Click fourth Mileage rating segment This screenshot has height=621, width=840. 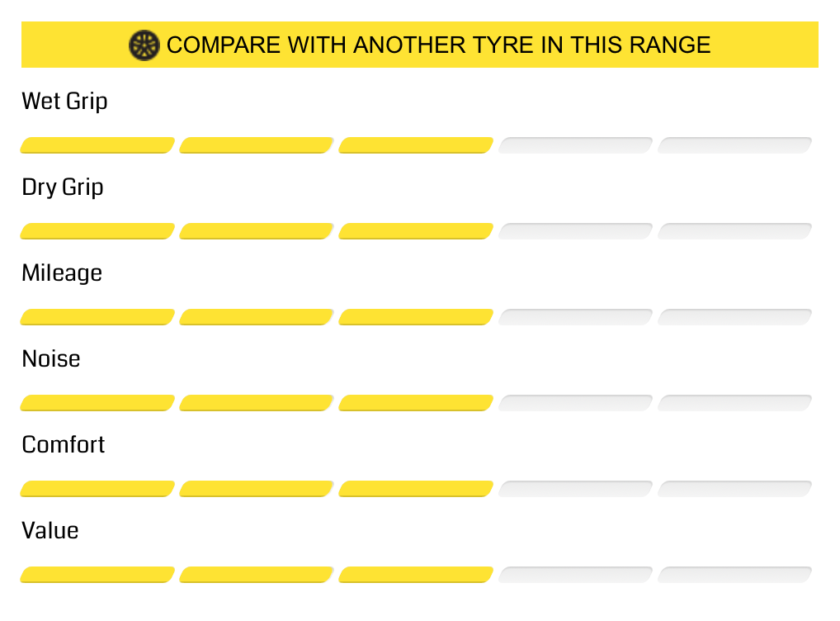point(575,317)
